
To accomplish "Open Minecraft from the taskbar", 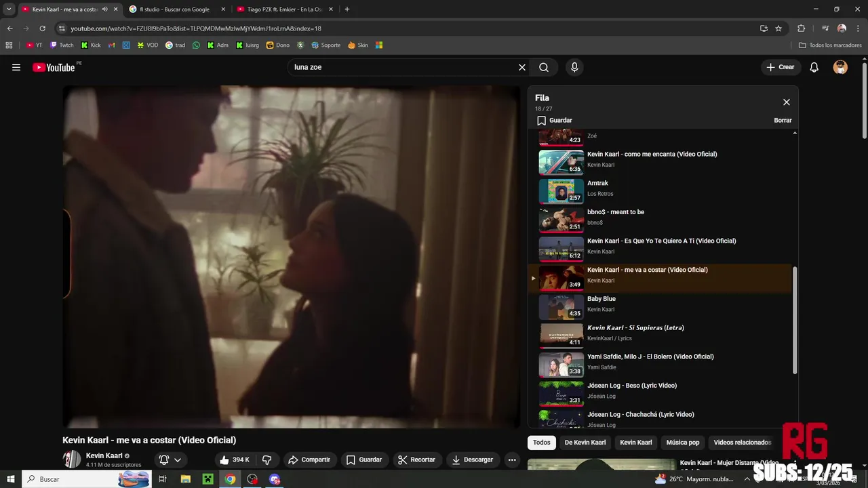I will click(x=208, y=479).
